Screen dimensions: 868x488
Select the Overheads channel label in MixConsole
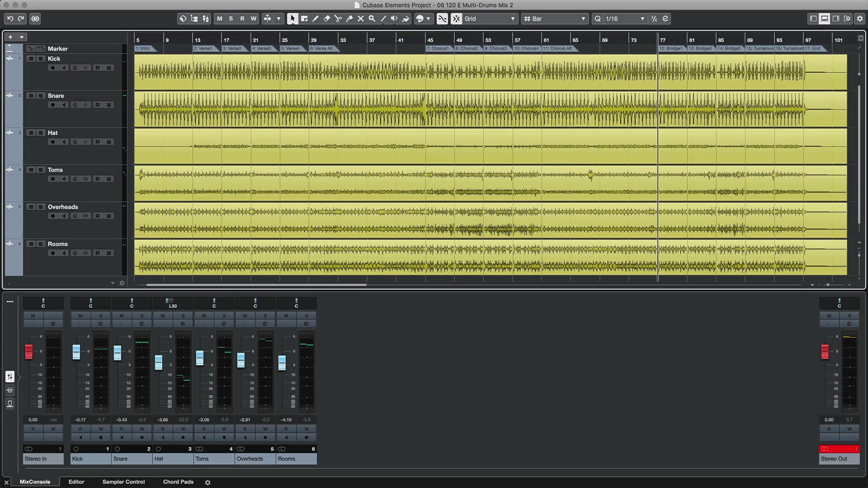tap(255, 459)
